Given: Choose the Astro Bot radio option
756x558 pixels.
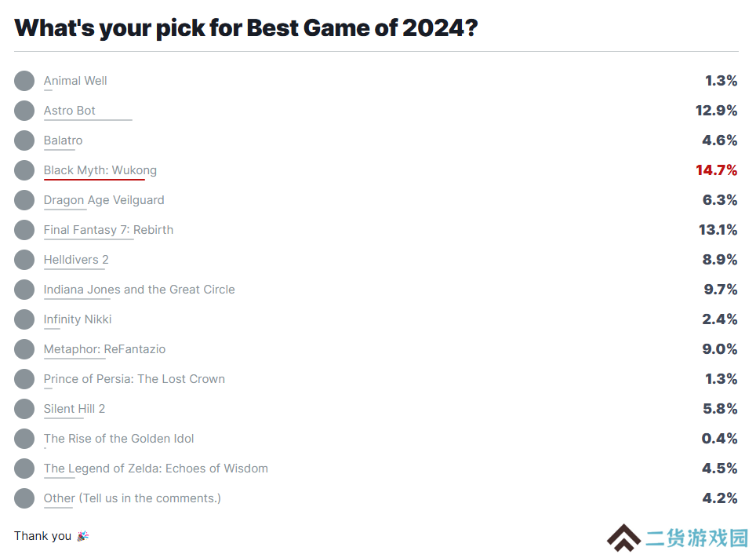Looking at the screenshot, I should [24, 111].
